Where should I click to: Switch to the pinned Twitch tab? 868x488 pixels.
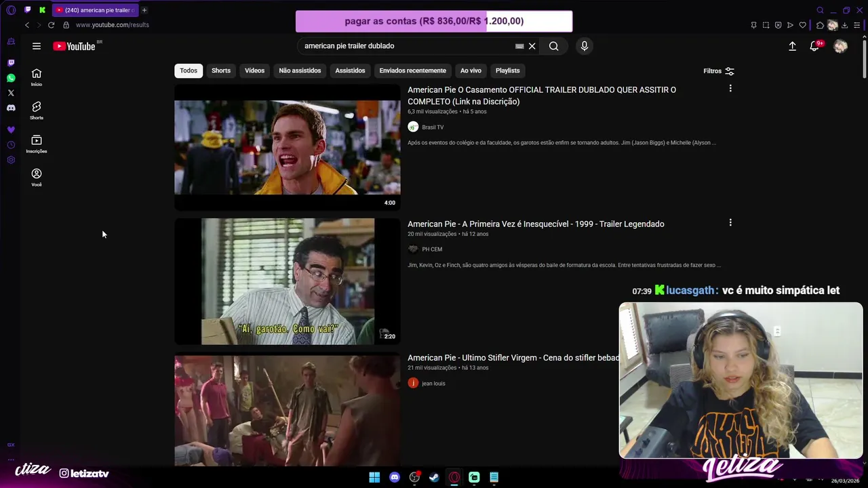28,10
